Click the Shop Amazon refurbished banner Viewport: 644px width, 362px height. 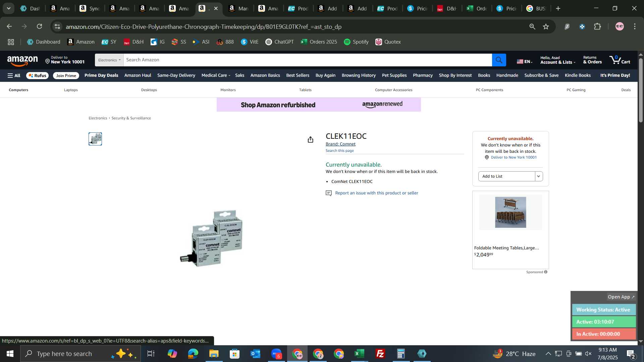coord(319,105)
